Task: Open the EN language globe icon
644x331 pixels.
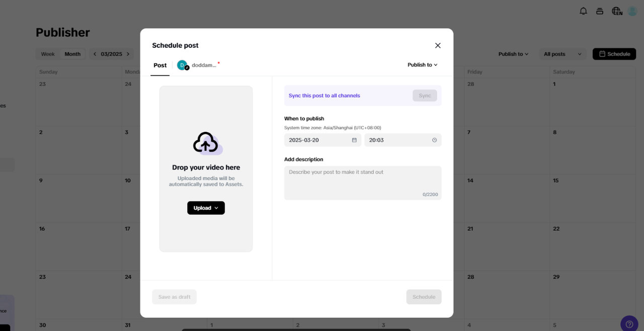Action: pos(616,11)
